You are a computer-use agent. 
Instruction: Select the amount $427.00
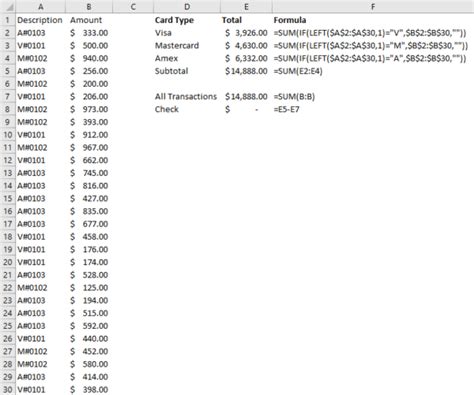[89, 198]
